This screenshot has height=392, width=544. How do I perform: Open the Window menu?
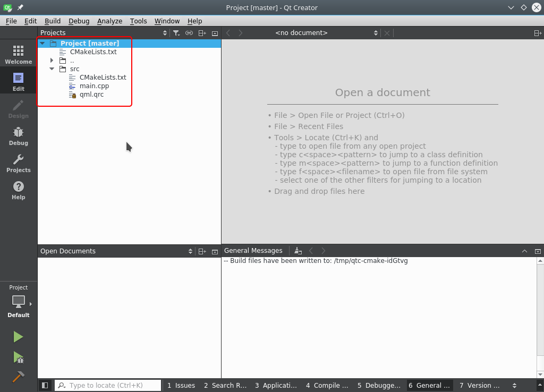[x=167, y=21]
